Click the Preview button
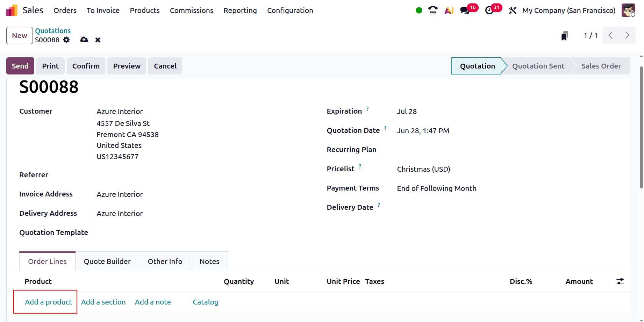 coord(127,66)
